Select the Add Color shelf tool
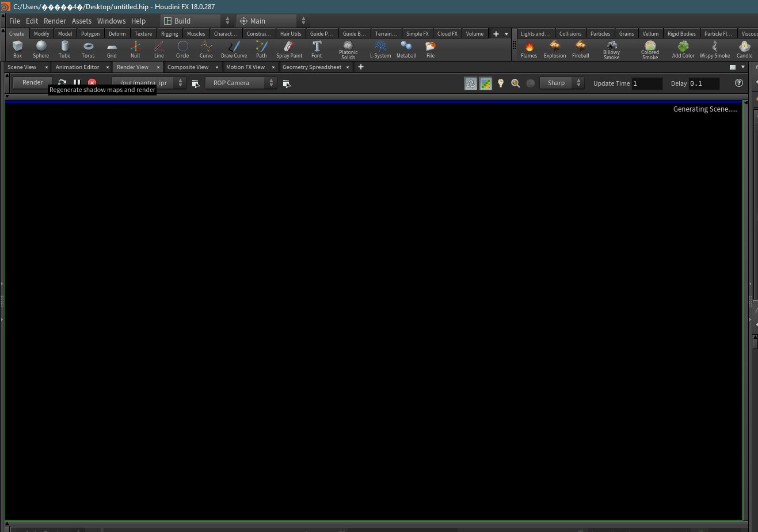Viewport: 758px width, 532px height. pos(683,49)
